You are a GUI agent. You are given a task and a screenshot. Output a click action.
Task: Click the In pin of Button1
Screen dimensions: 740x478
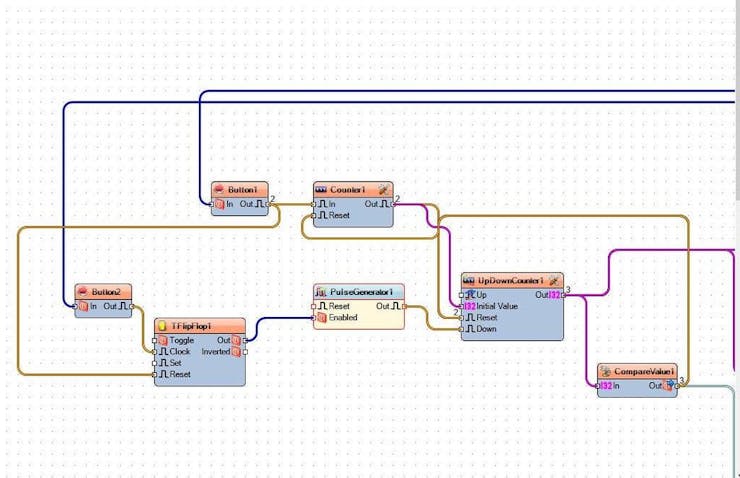[212, 204]
